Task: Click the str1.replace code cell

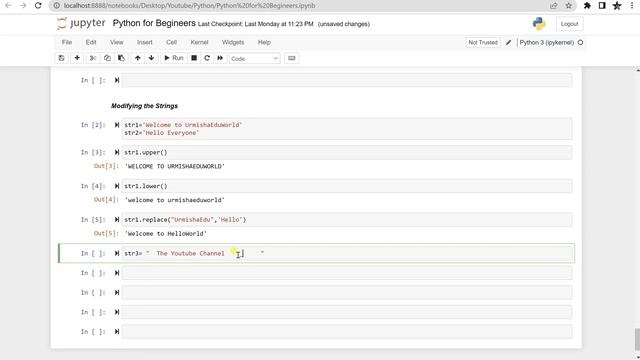Action: click(347, 220)
